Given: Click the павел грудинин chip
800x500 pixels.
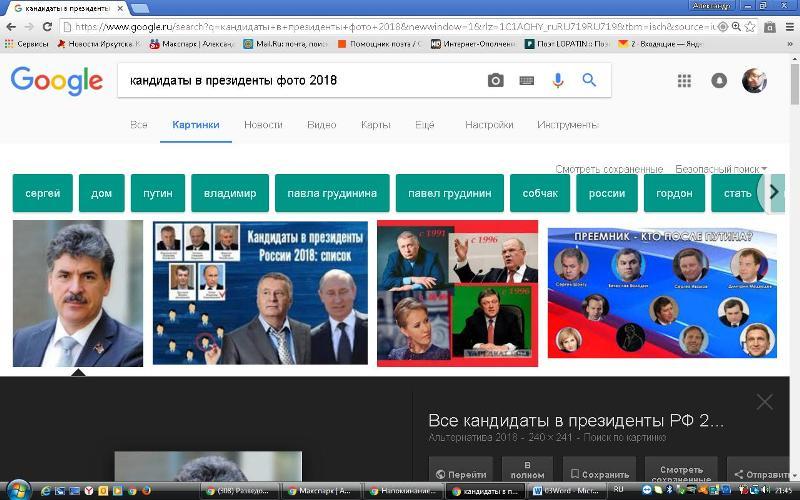Looking at the screenshot, I should pyautogui.click(x=449, y=193).
